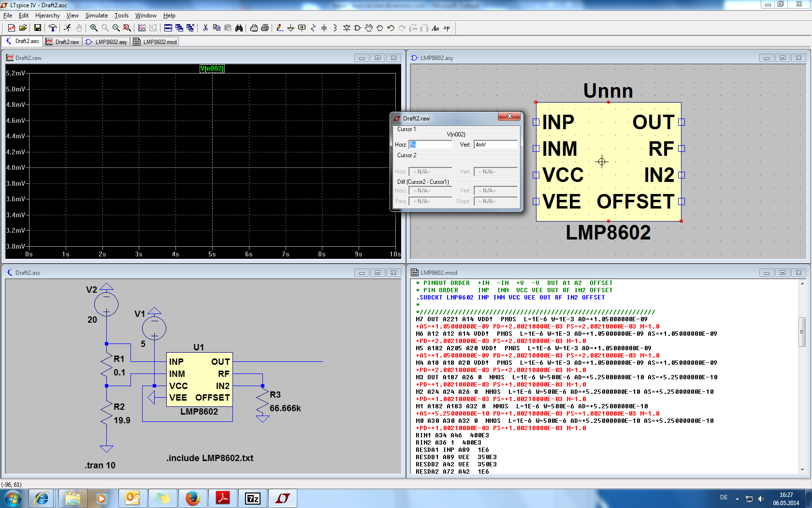Select the SPICE directive '.op' tool

[x=447, y=28]
